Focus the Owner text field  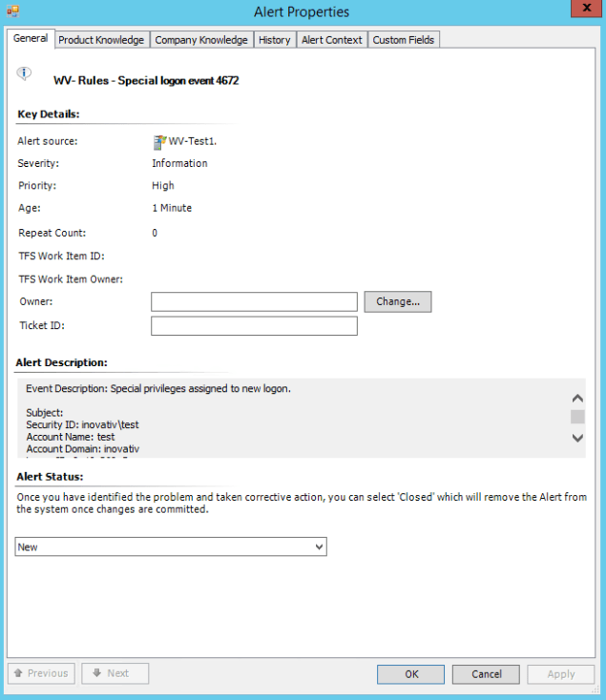254,302
